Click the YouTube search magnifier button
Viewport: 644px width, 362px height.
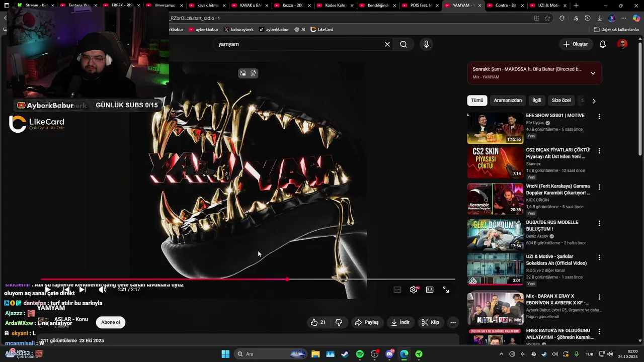[x=404, y=44]
